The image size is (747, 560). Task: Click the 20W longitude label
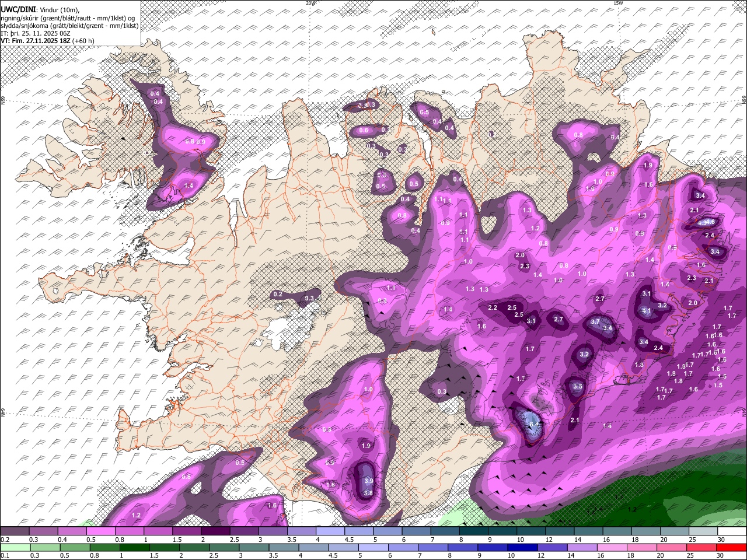(x=310, y=3)
